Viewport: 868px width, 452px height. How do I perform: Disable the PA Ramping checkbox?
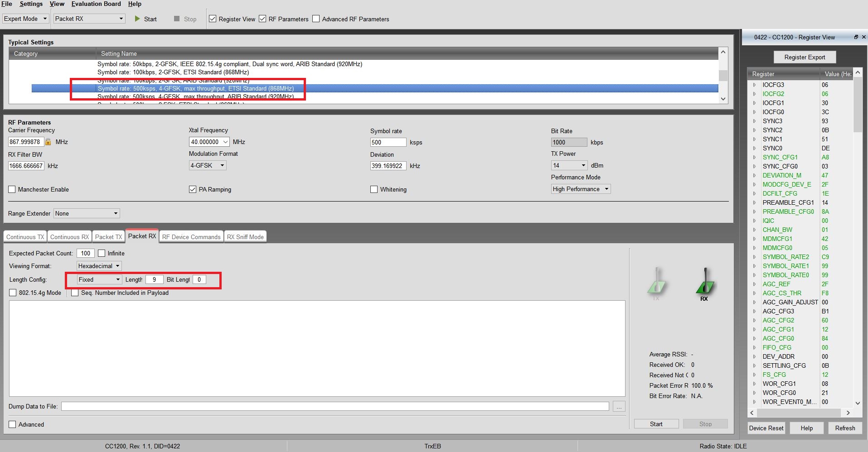[193, 189]
